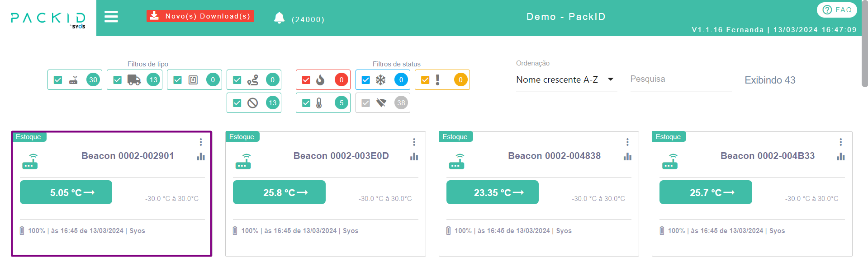Open chart icon for Beacon 0002-002901

[x=201, y=157]
